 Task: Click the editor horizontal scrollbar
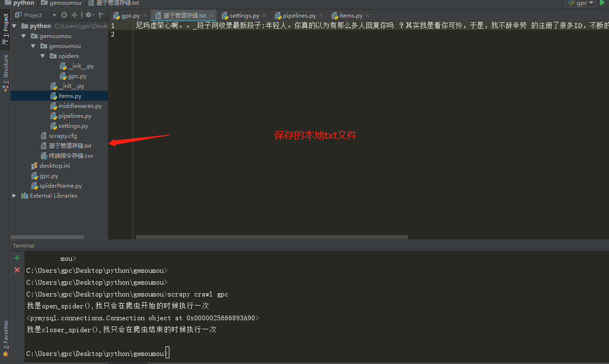[272, 237]
